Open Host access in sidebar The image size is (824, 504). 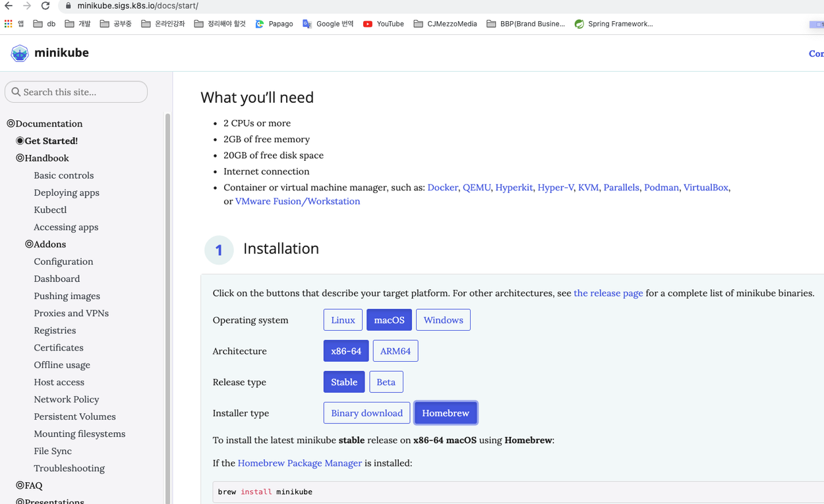59,382
